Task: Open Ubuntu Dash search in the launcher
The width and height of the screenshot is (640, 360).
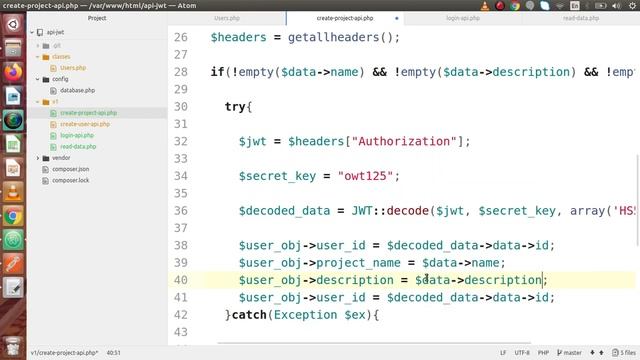Action: pyautogui.click(x=13, y=24)
